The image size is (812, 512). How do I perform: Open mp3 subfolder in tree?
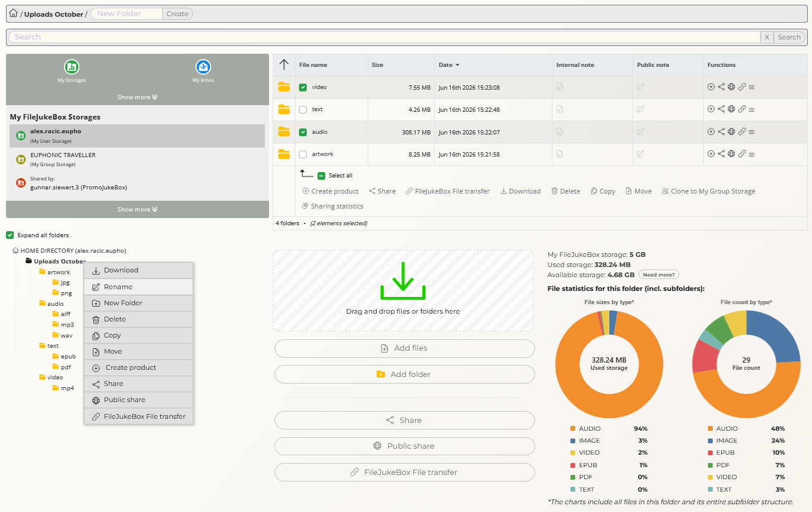coord(68,324)
